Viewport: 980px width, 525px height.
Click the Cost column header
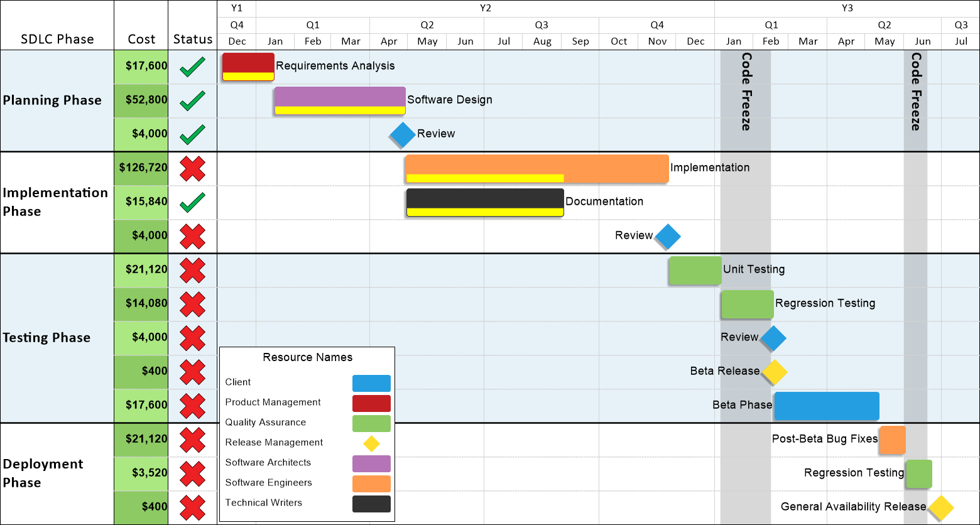pyautogui.click(x=141, y=39)
